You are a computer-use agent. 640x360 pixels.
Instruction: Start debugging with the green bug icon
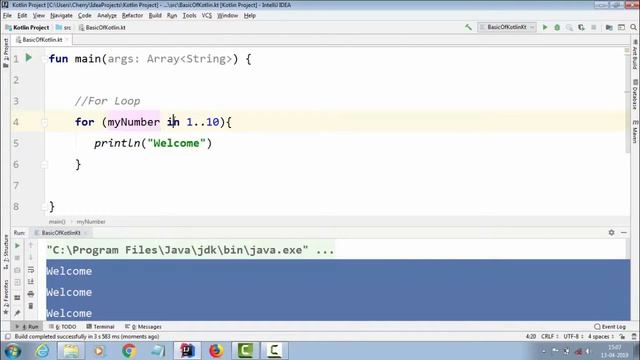pyautogui.click(x=557, y=27)
